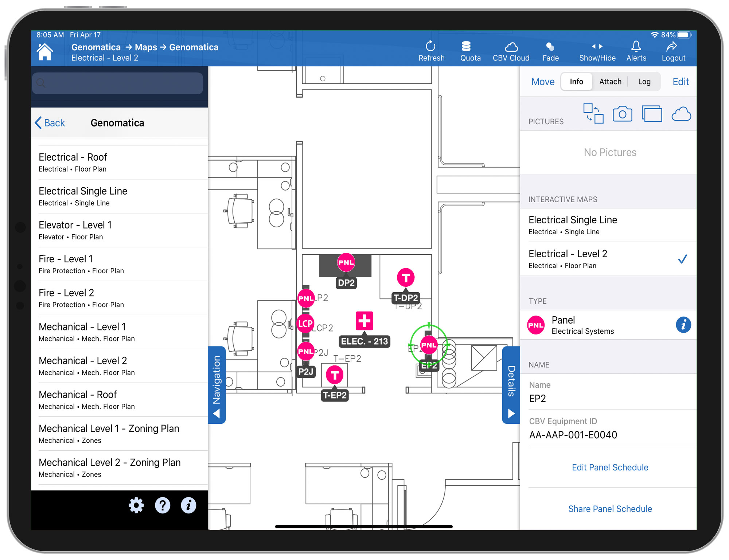The width and height of the screenshot is (729, 560).
Task: Click the pink plus marker for ELEC. - 213
Action: point(364,321)
